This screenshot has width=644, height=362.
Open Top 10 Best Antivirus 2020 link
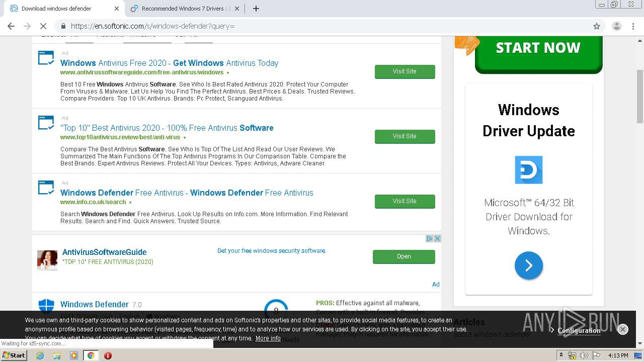click(167, 128)
